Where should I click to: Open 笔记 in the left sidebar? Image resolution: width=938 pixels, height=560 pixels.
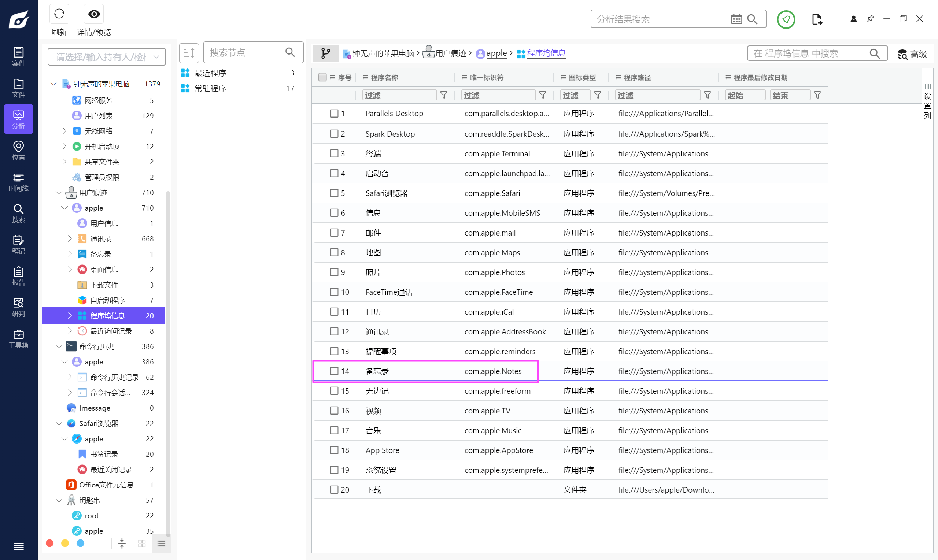click(x=18, y=245)
